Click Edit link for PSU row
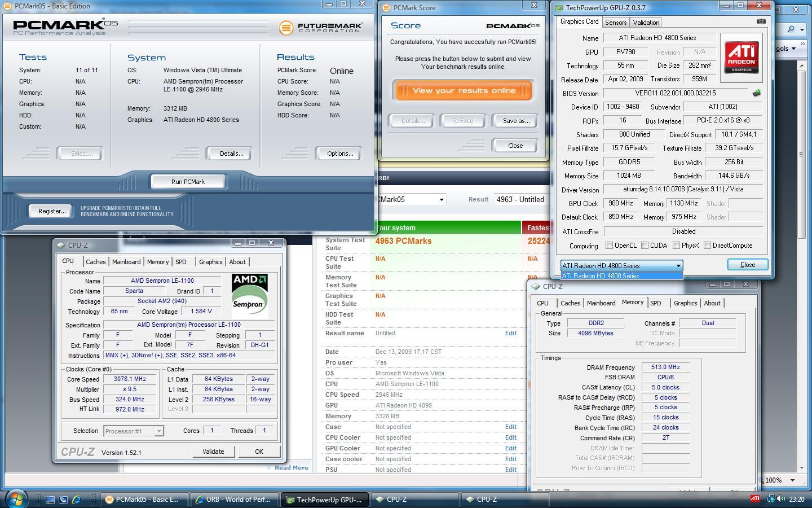812x508 pixels. [x=510, y=470]
